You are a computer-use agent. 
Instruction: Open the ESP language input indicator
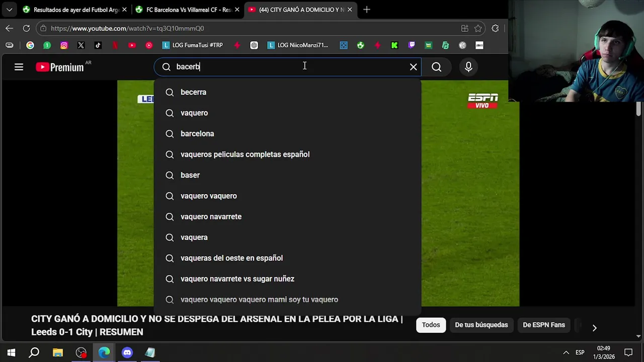click(580, 352)
